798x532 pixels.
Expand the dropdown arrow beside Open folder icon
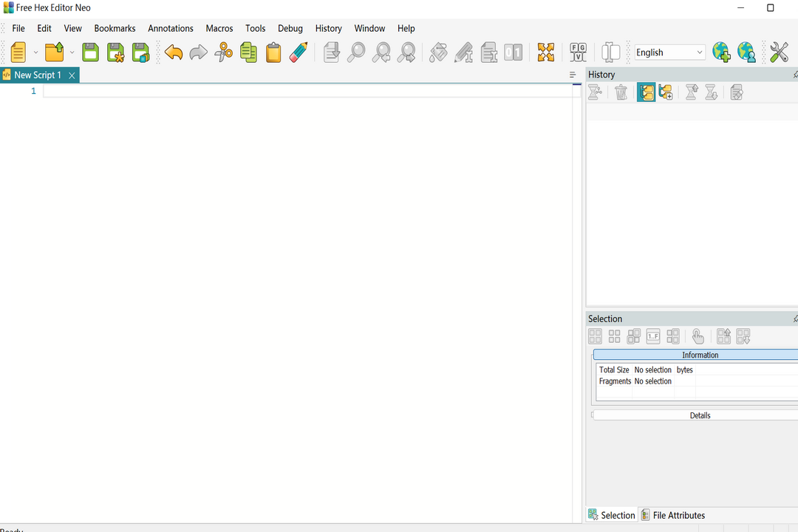[71, 52]
